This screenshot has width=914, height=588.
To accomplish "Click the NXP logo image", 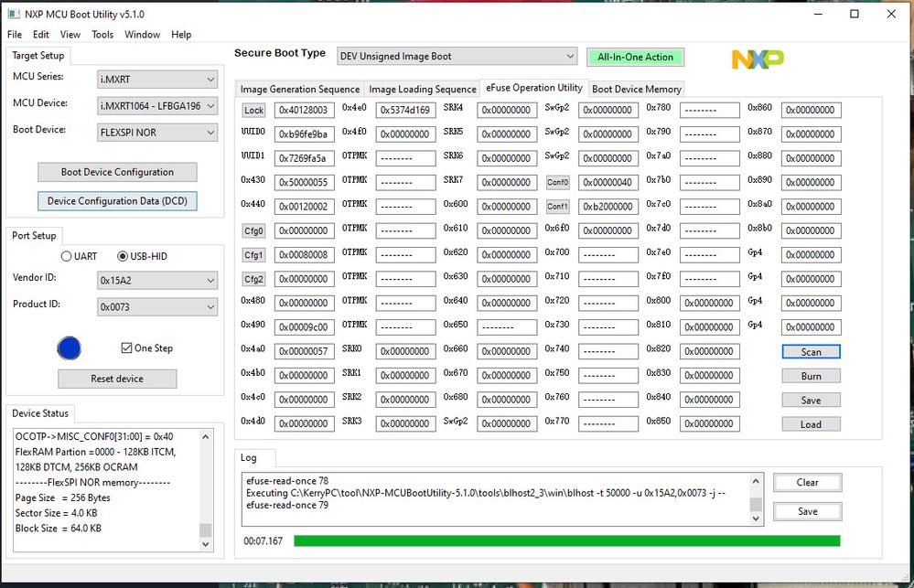I will pos(758,59).
